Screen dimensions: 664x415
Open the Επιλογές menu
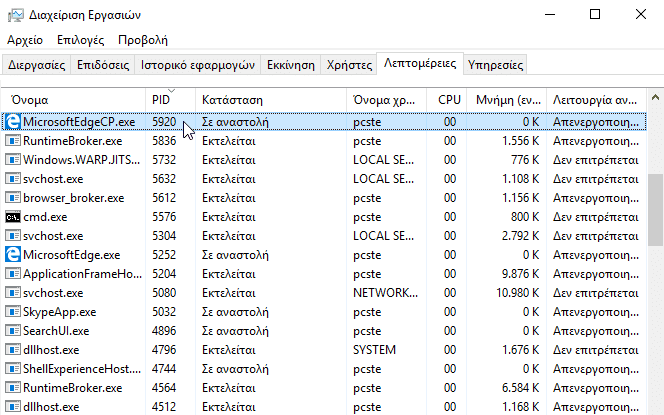[81, 40]
